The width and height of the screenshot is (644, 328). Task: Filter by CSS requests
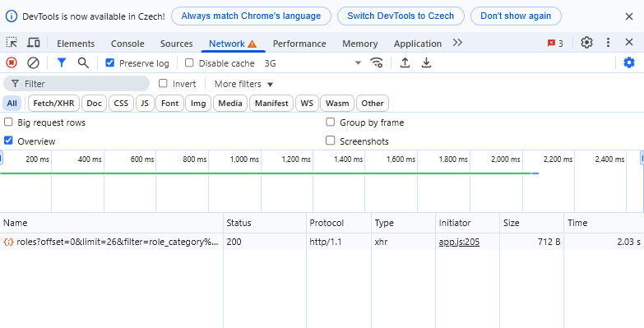(121, 104)
